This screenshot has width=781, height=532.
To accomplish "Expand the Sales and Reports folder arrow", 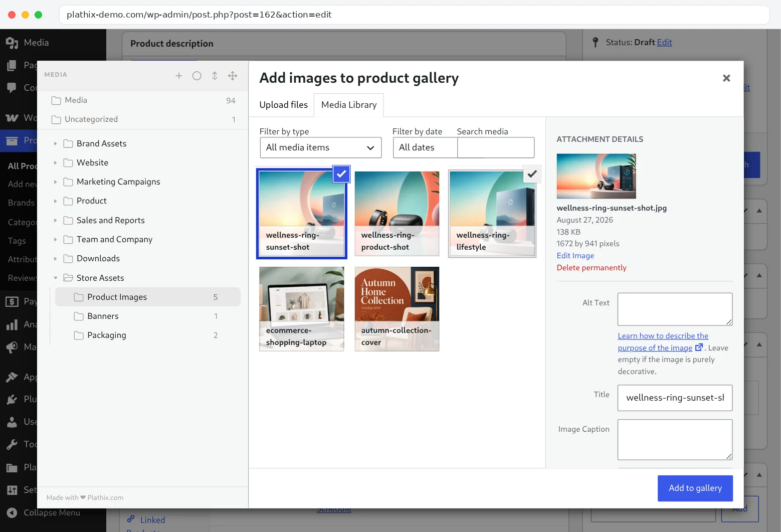I will [x=55, y=221].
